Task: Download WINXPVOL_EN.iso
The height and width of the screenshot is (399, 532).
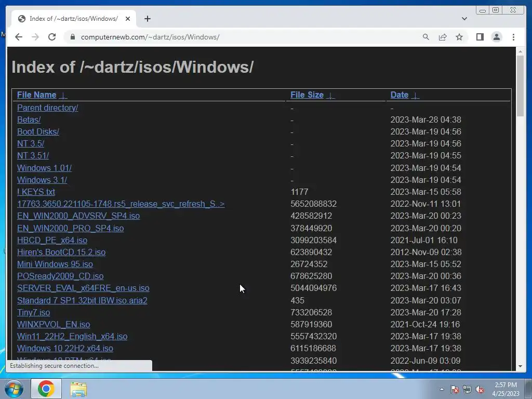Action: coord(54,324)
